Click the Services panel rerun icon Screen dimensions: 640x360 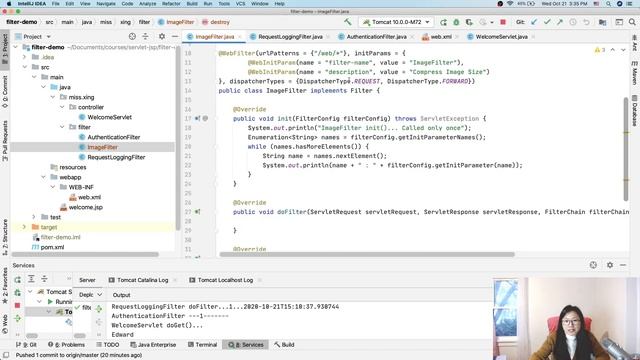(x=18, y=280)
